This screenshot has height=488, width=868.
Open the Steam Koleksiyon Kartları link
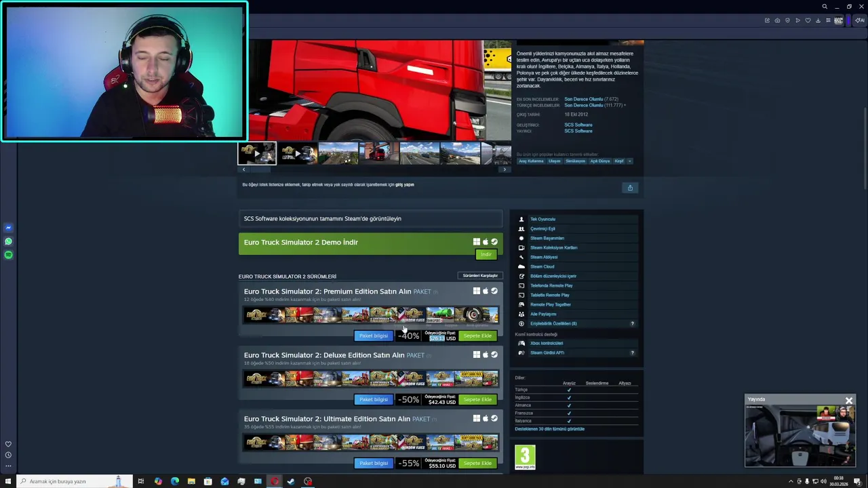tap(554, 248)
